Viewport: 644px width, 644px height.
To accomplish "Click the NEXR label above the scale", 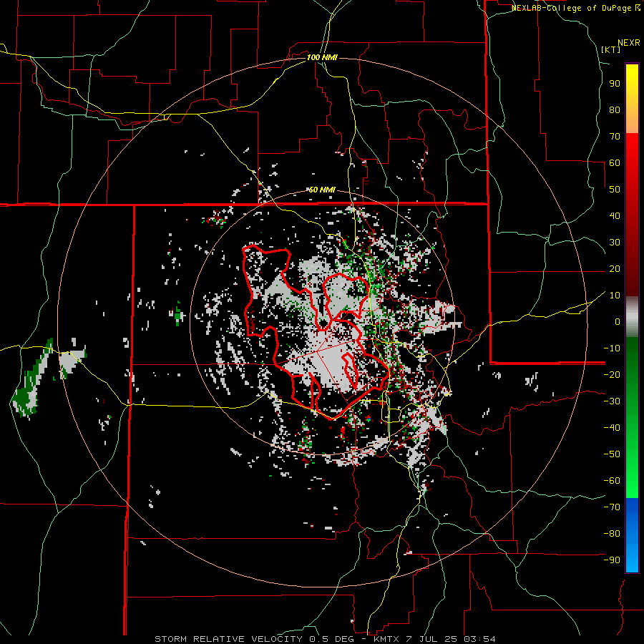I will [x=629, y=43].
